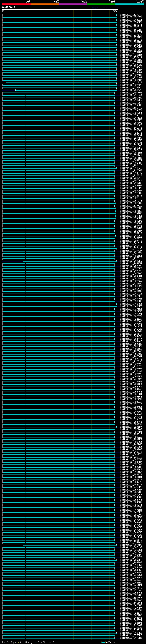Select hit label UniRef100_C9VWR2
This screenshot has width=146, height=644.
(x=131, y=545)
